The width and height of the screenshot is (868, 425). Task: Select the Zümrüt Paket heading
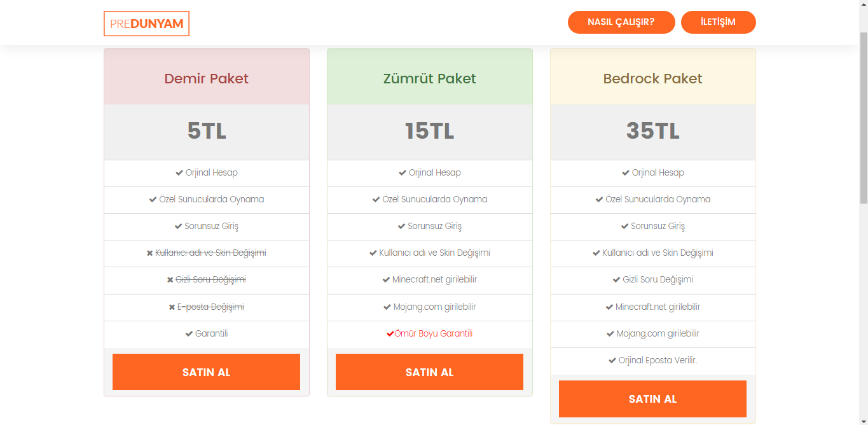tap(429, 79)
